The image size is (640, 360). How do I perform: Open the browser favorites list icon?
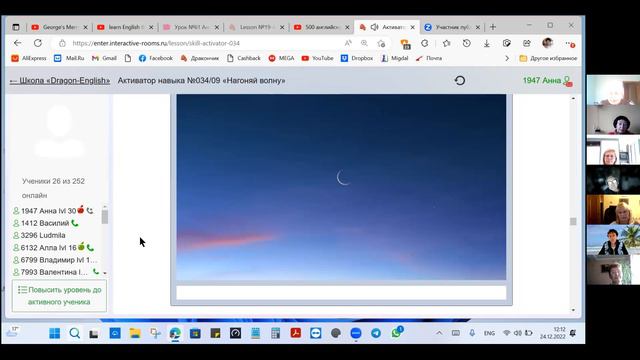[447, 43]
